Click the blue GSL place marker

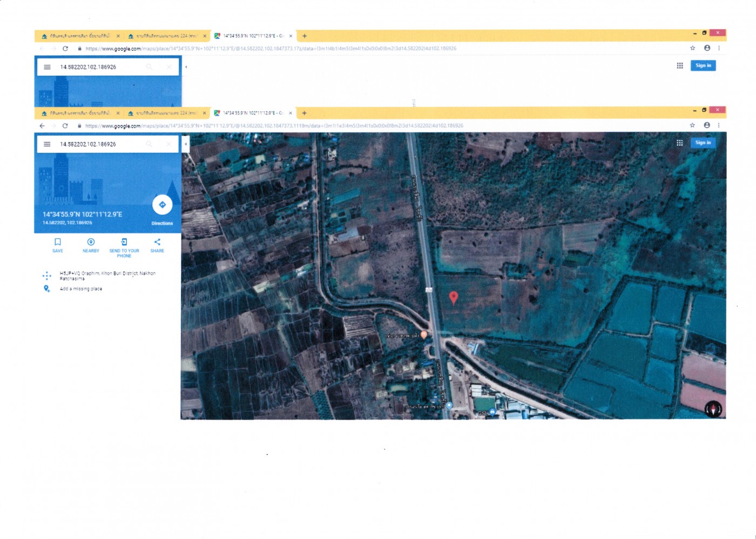click(x=492, y=412)
